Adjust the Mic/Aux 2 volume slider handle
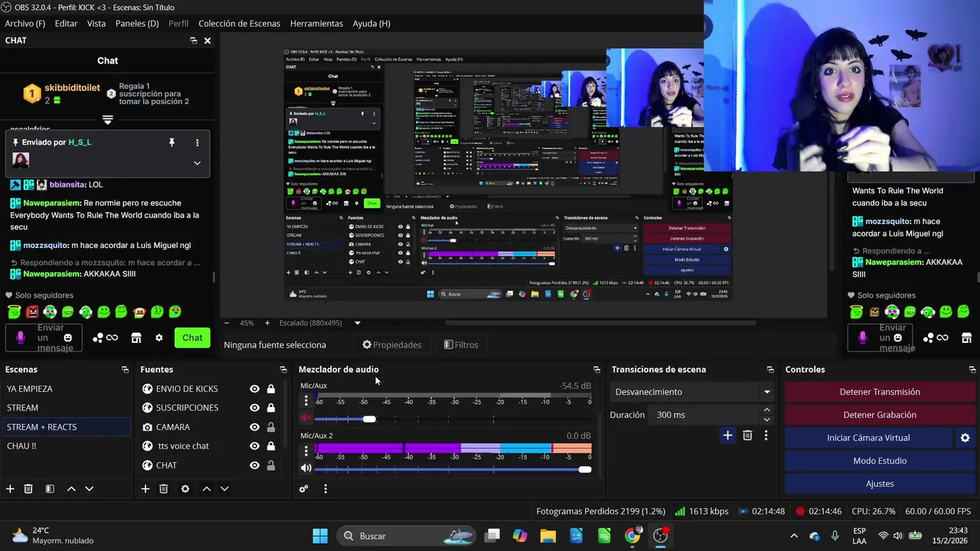This screenshot has width=980, height=551. [x=585, y=469]
